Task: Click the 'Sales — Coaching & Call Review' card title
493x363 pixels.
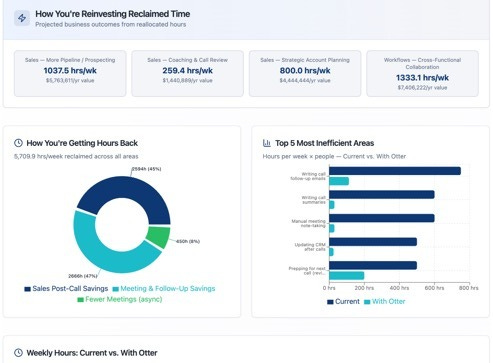Action: coord(187,60)
